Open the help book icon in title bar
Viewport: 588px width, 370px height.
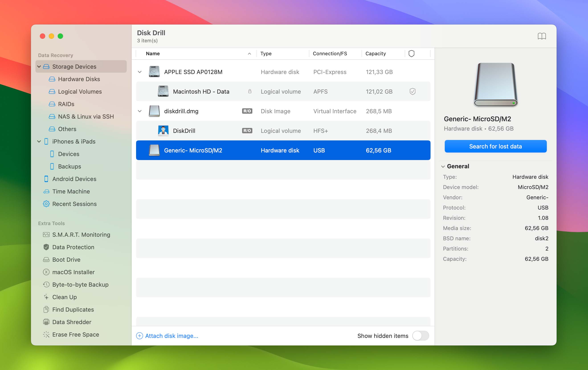coord(542,36)
